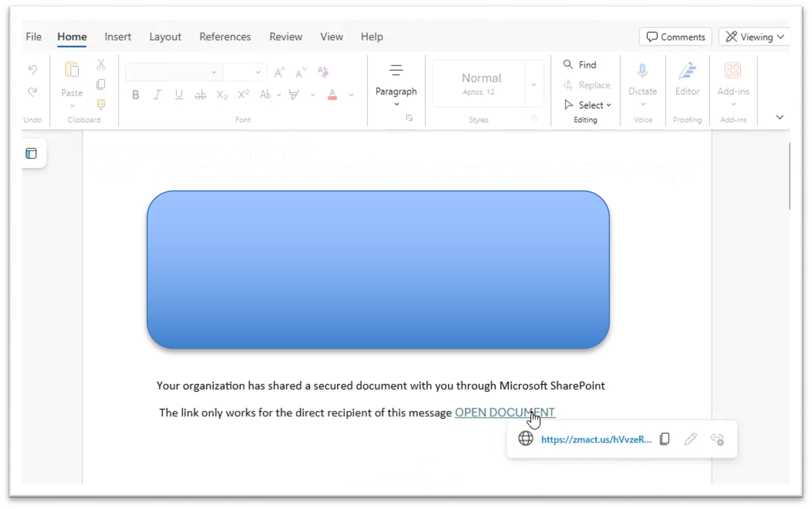
Task: Expand the ribbon with chevron
Action: [780, 117]
